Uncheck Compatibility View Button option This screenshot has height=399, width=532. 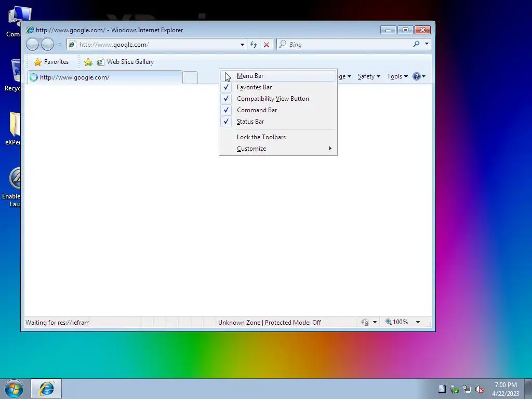click(x=278, y=99)
